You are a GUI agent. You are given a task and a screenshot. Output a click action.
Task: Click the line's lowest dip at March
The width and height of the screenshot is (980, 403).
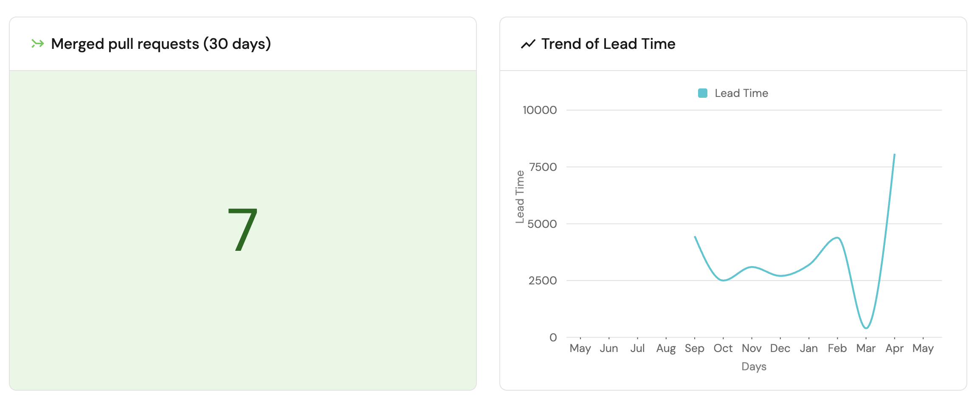(866, 328)
